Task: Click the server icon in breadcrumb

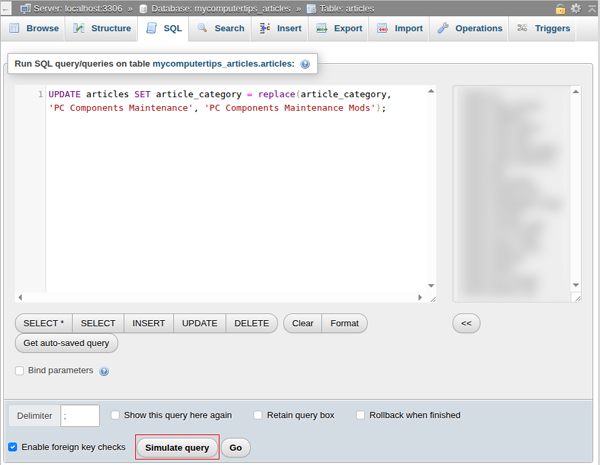Action: tap(25, 8)
